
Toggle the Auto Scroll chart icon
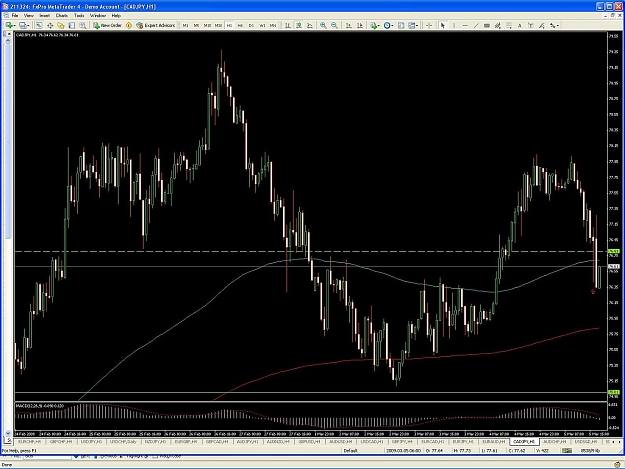348,25
